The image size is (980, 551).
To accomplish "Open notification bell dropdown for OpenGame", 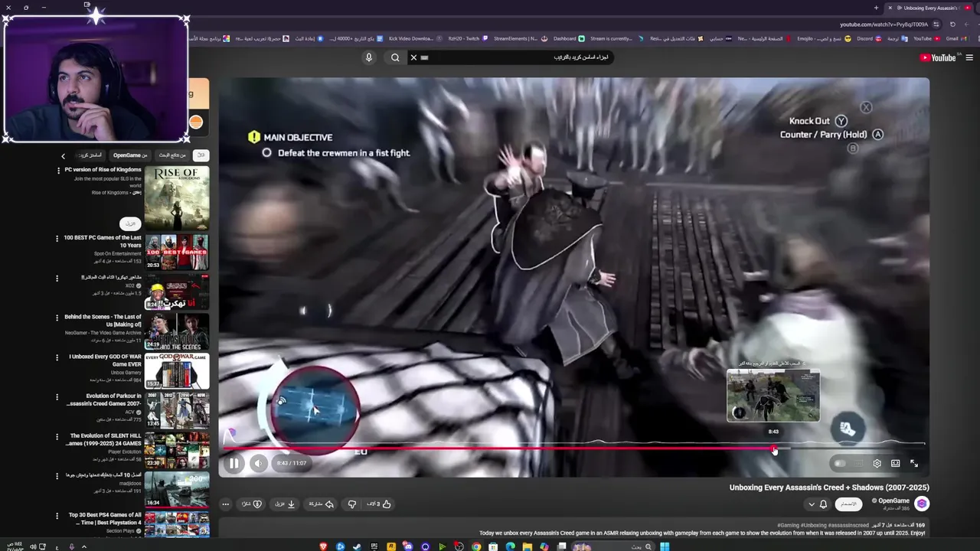I will tap(817, 504).
